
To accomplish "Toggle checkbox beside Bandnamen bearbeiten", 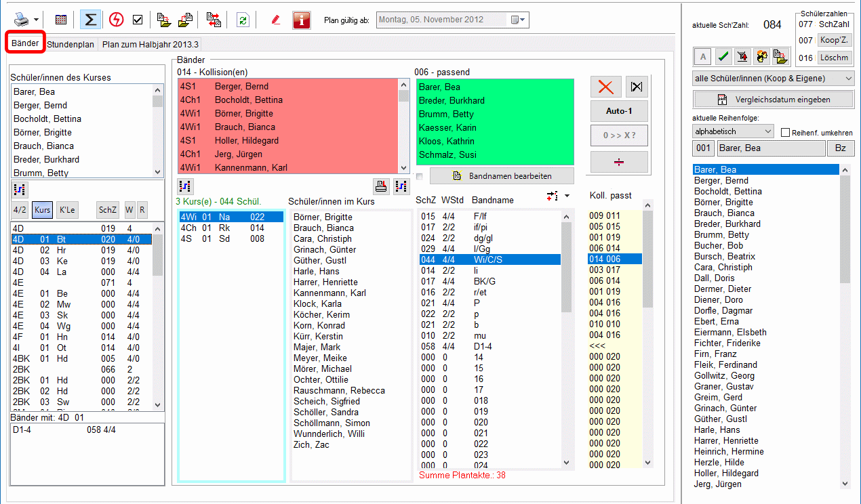I will pos(420,177).
